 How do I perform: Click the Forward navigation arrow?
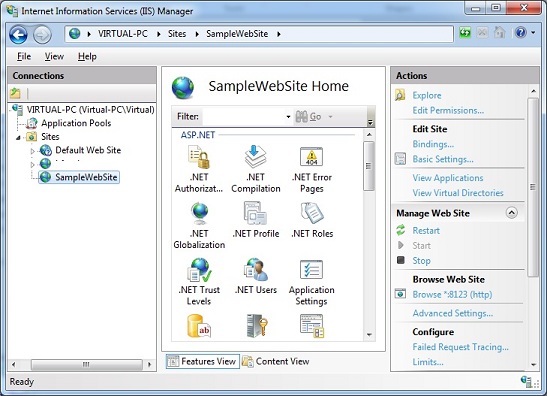(42, 35)
